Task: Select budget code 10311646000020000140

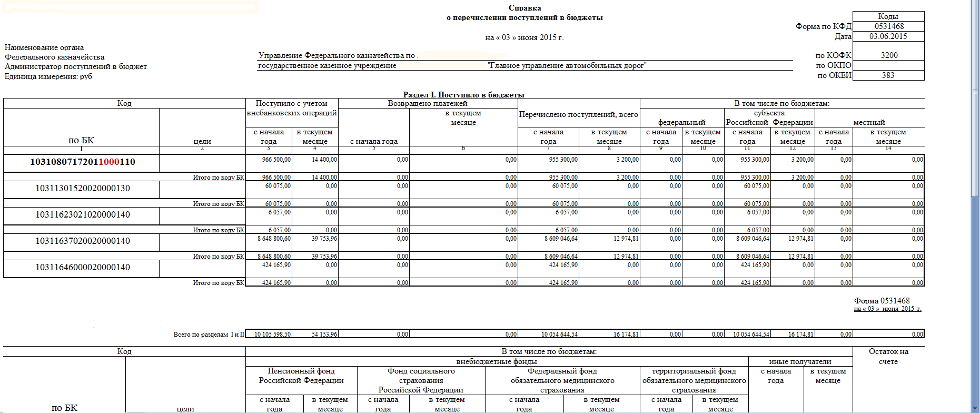Action: (83, 268)
